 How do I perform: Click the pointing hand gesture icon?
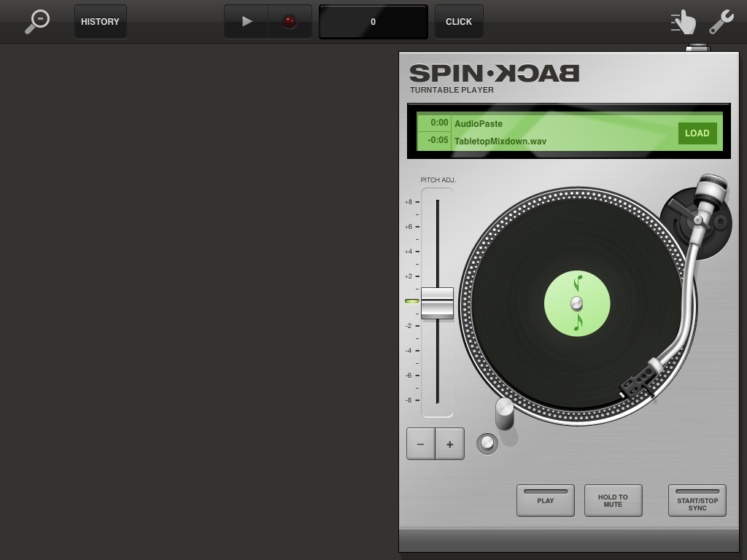point(684,22)
